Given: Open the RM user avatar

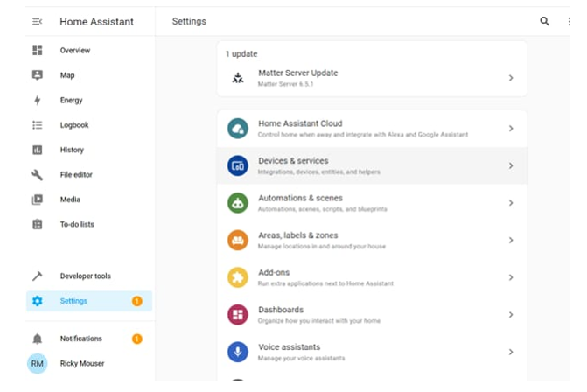Looking at the screenshot, I should tap(37, 363).
